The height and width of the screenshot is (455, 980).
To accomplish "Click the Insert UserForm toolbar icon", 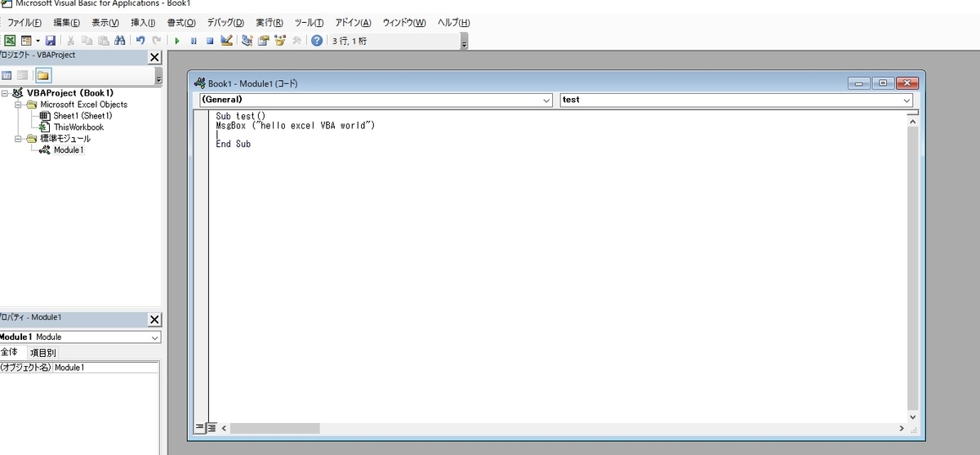I will coord(26,40).
